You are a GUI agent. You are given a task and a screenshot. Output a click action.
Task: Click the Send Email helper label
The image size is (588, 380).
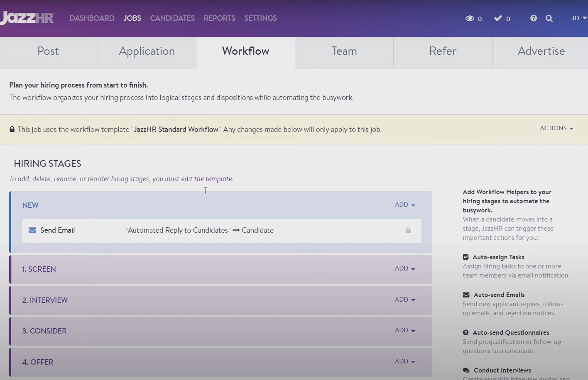point(58,230)
